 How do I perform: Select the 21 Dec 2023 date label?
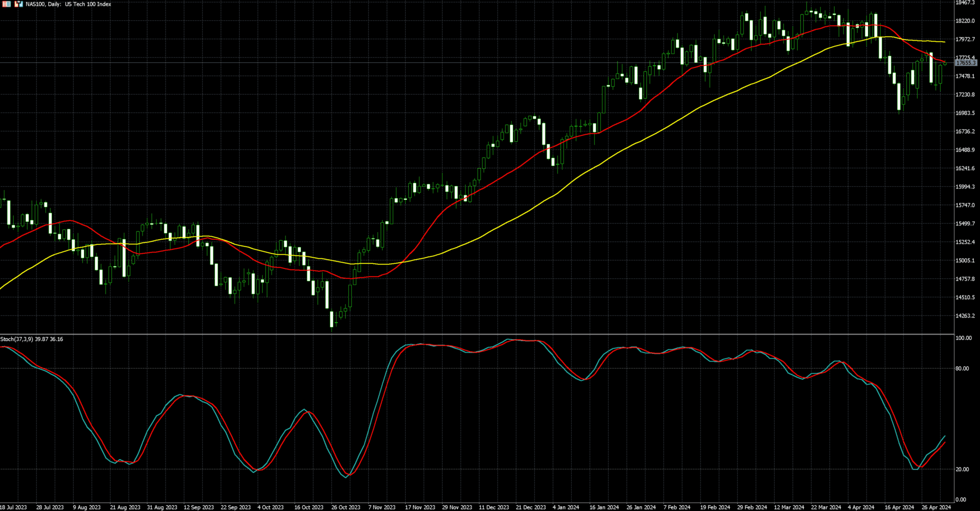(x=530, y=508)
